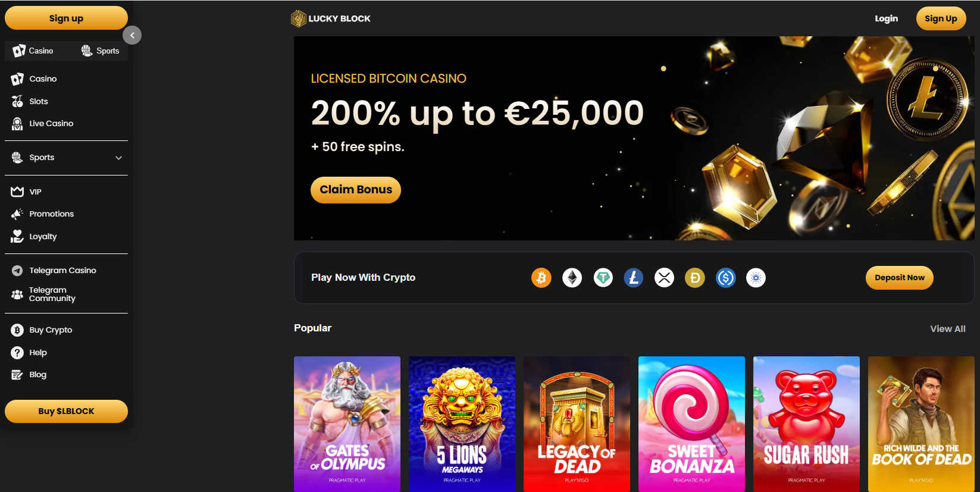980x492 pixels.
Task: Choose the Tether coin icon
Action: [603, 278]
